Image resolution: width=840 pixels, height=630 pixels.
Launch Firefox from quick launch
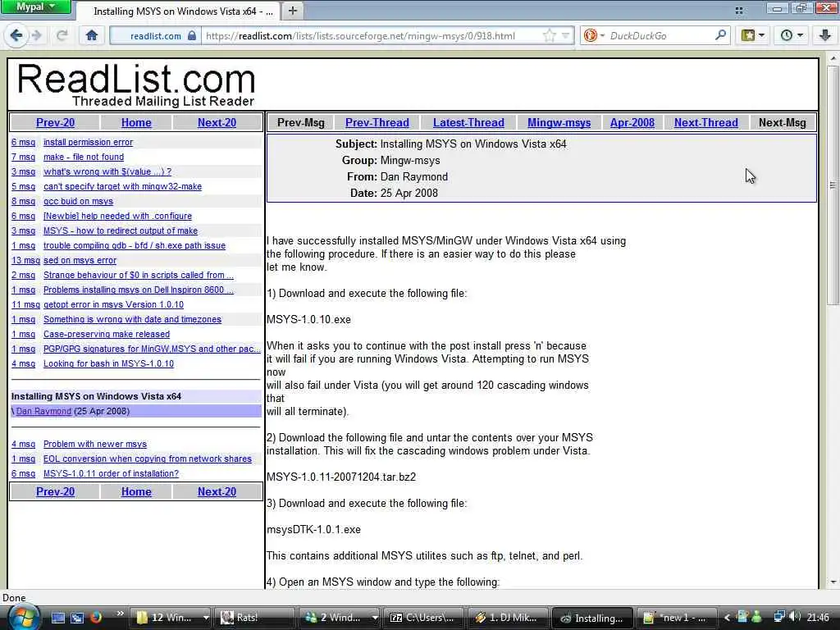[96, 618]
